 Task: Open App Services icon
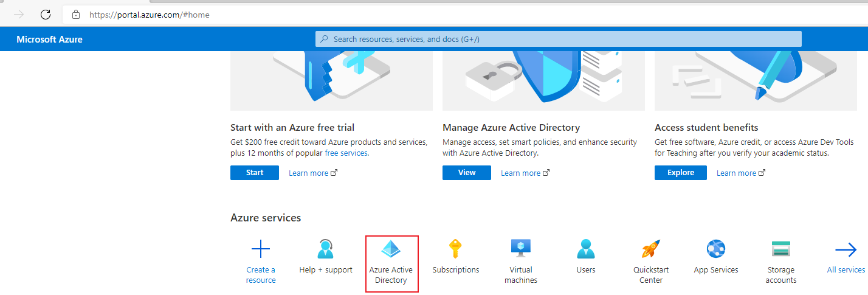tap(716, 249)
